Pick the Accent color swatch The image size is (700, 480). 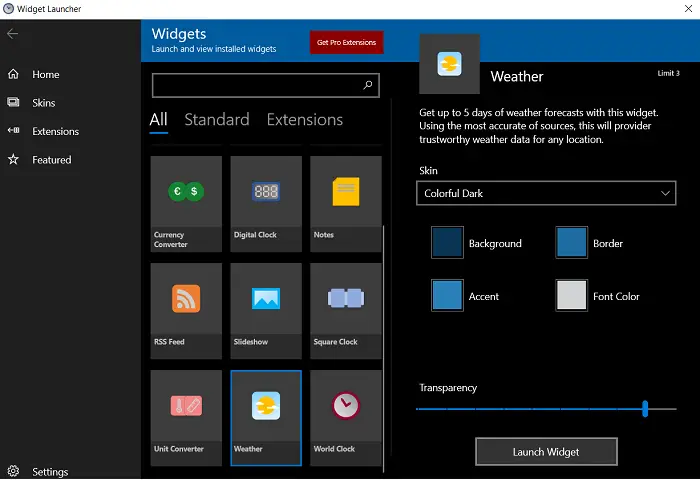(x=447, y=295)
